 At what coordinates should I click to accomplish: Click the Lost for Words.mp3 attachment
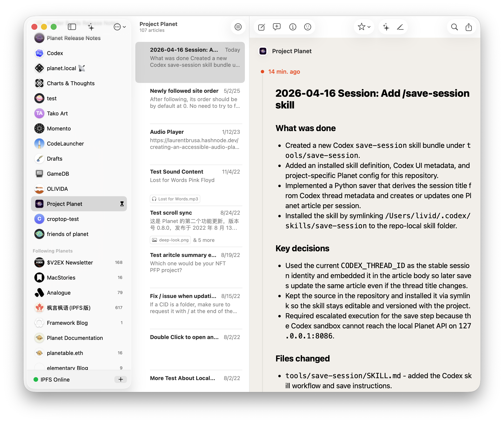[x=175, y=199]
